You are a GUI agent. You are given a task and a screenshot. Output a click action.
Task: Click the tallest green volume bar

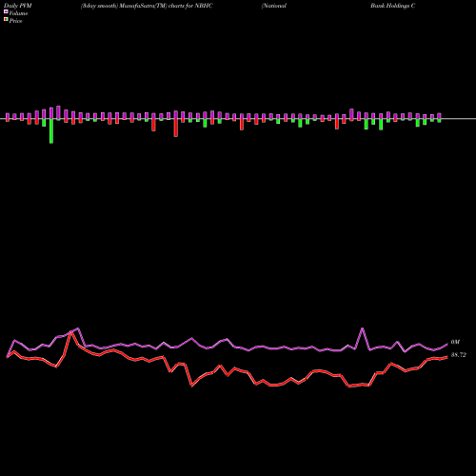(x=51, y=131)
